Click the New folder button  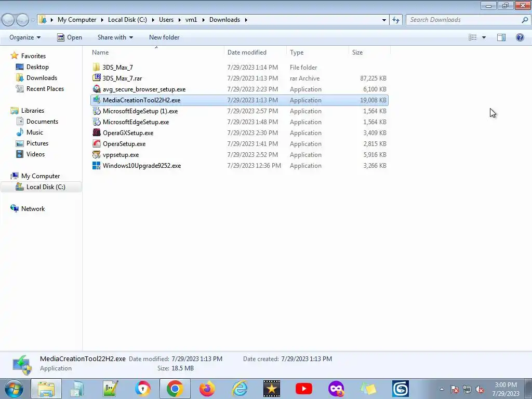[164, 37]
